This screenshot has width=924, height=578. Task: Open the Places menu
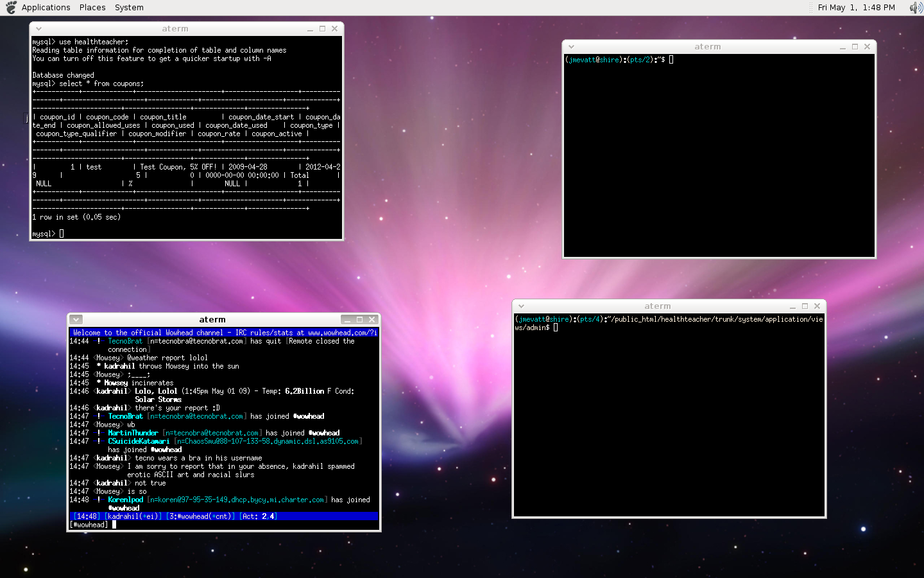pos(92,8)
